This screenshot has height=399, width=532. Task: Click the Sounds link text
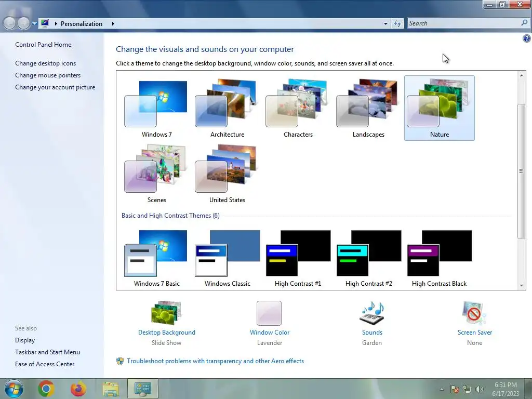coord(372,332)
